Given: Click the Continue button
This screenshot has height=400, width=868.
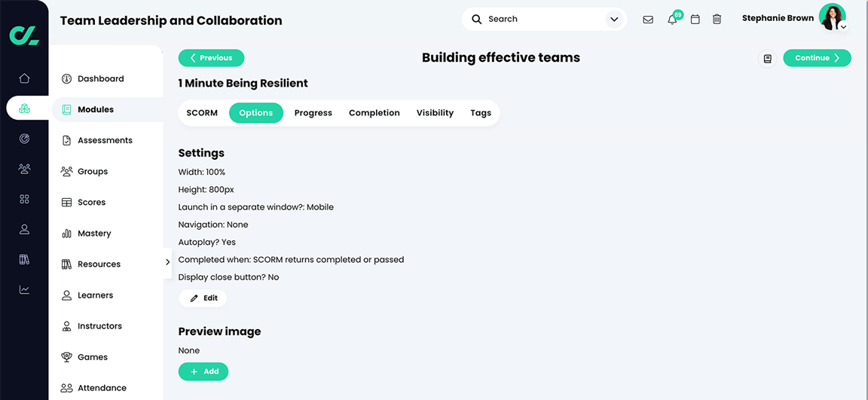Looking at the screenshot, I should tap(817, 58).
